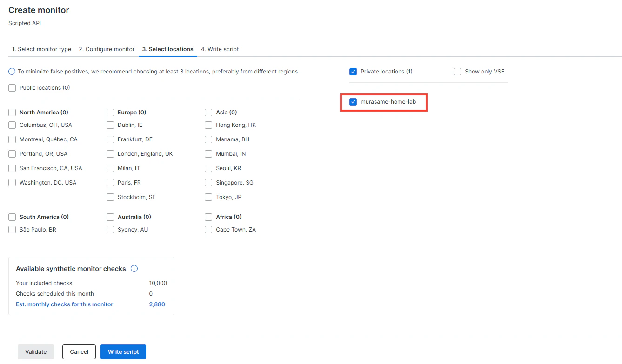Image resolution: width=622 pixels, height=364 pixels.
Task: Select Cape Town, ZA location
Action: [208, 230]
